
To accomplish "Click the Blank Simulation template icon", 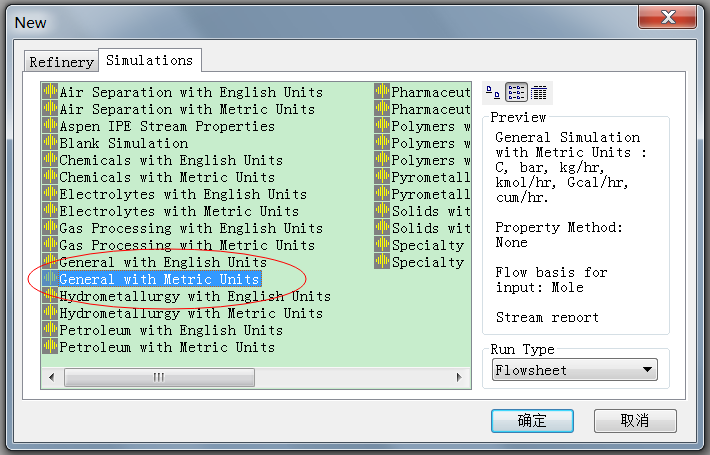I will tap(50, 143).
